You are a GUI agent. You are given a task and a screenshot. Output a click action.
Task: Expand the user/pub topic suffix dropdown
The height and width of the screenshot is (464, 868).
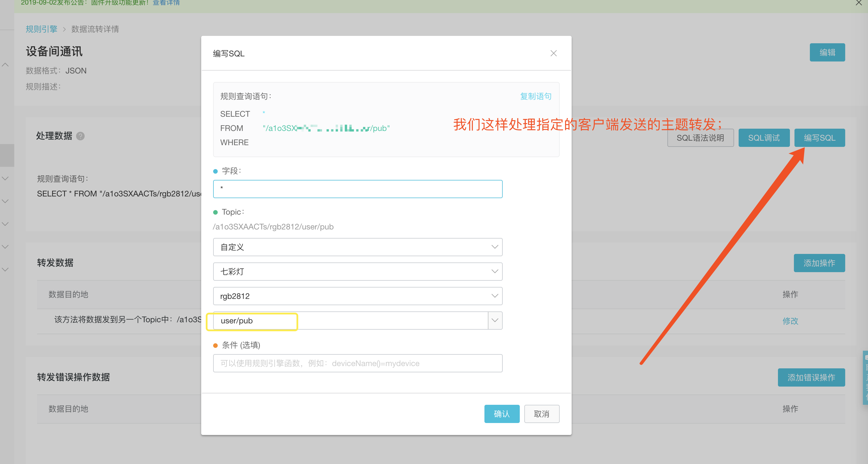click(x=495, y=320)
